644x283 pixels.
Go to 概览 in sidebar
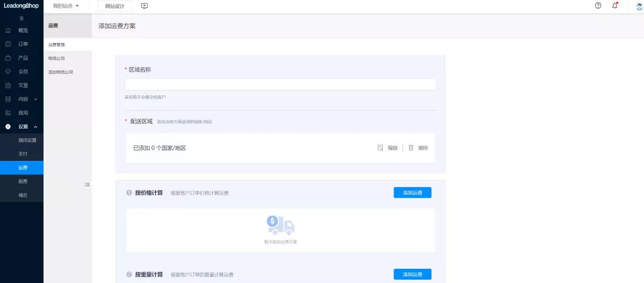click(x=23, y=30)
